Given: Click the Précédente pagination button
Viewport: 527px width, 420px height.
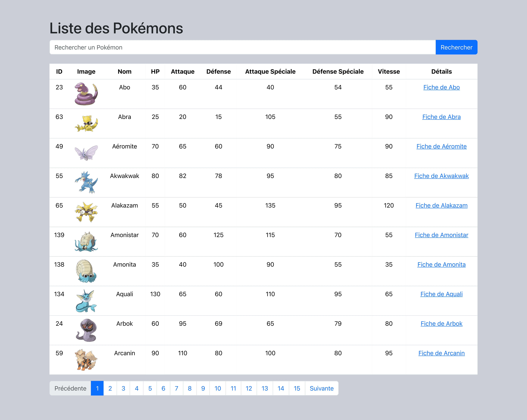Looking at the screenshot, I should tap(70, 388).
